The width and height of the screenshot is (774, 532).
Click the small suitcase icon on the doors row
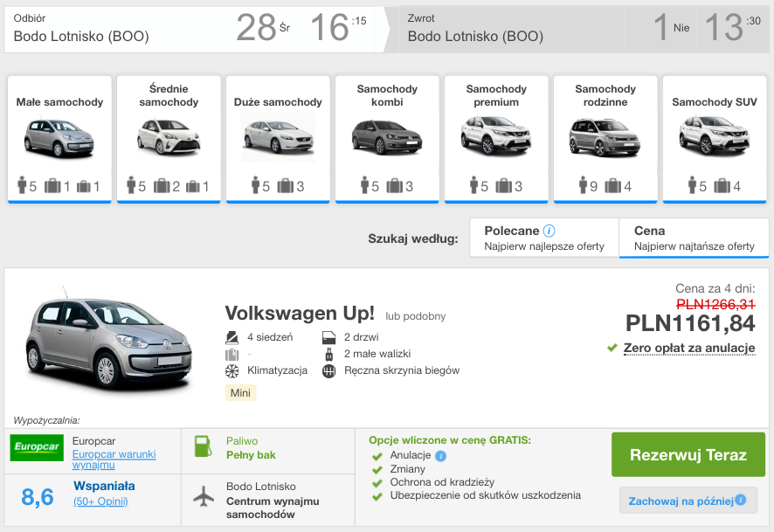point(329,355)
